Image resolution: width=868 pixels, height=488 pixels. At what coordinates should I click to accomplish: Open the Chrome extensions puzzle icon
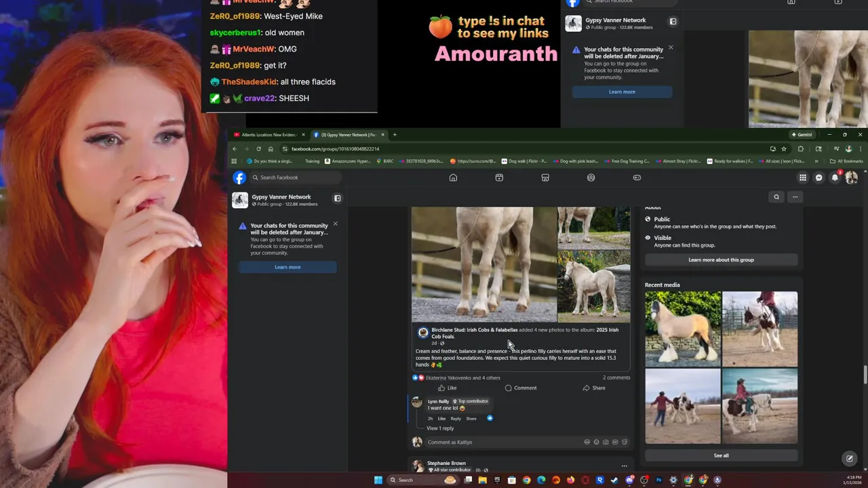click(801, 148)
